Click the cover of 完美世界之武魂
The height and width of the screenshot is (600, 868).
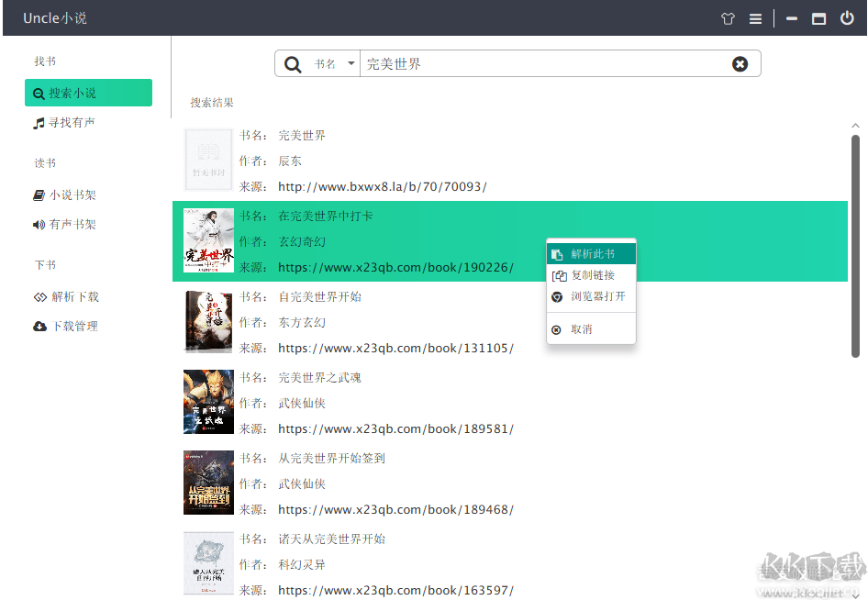[x=208, y=402]
